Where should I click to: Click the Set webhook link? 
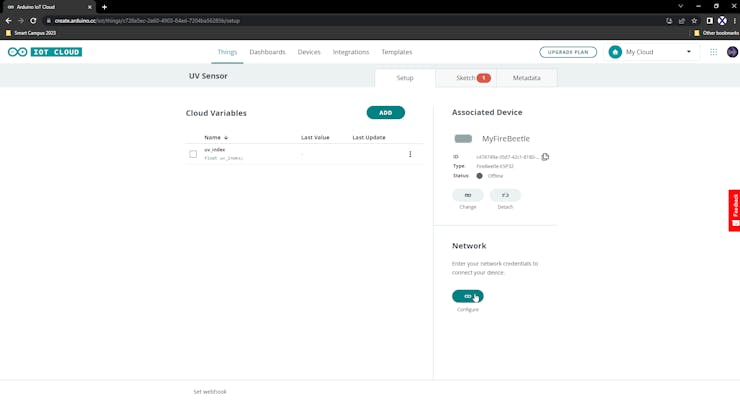[210, 392]
